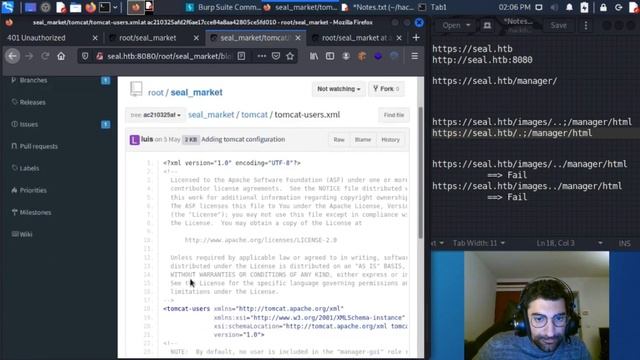This screenshot has width=640, height=360.
Task: Open the notifications bell icon
Action: point(569,7)
